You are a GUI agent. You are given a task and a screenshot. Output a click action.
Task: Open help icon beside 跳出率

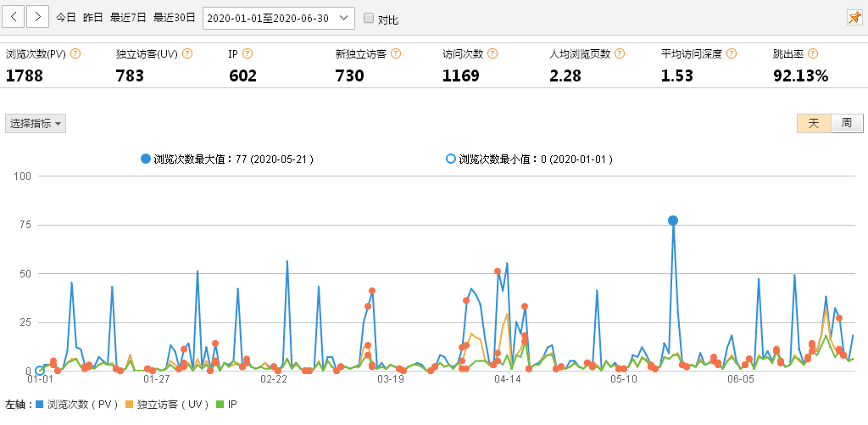[813, 53]
